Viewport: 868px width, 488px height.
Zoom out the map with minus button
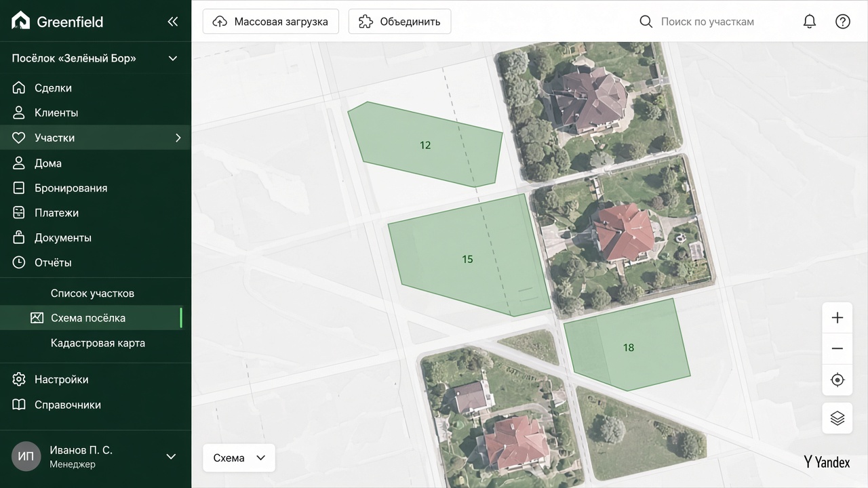[837, 348]
